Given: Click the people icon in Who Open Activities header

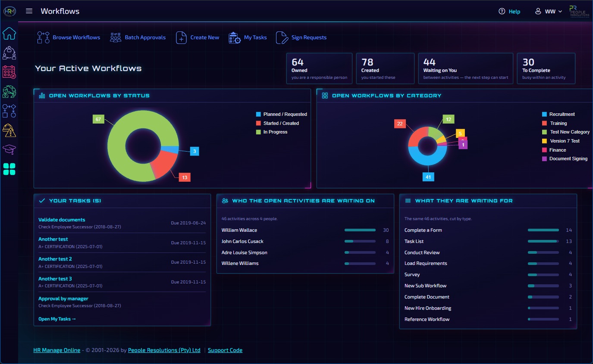Looking at the screenshot, I should 225,201.
